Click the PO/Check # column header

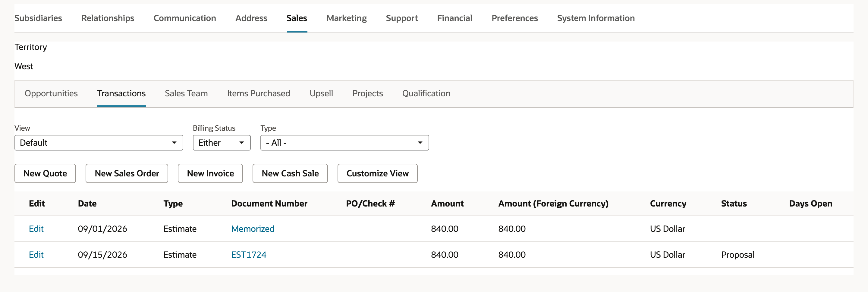click(370, 204)
